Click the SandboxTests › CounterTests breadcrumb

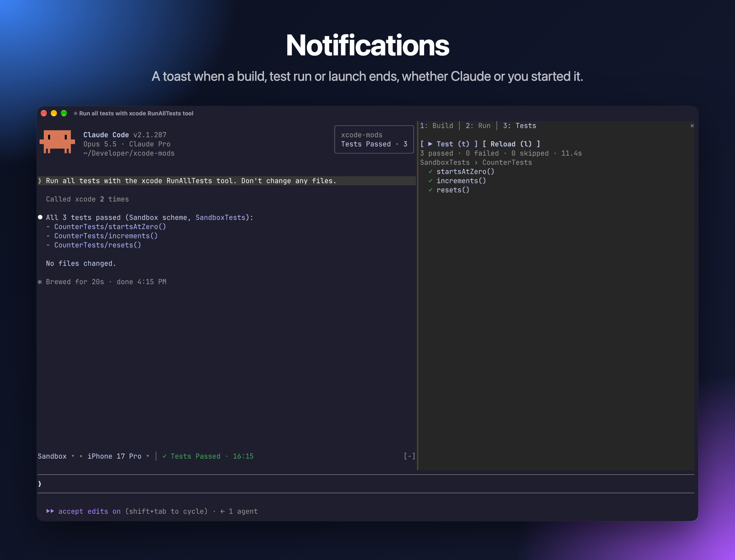[x=476, y=162]
